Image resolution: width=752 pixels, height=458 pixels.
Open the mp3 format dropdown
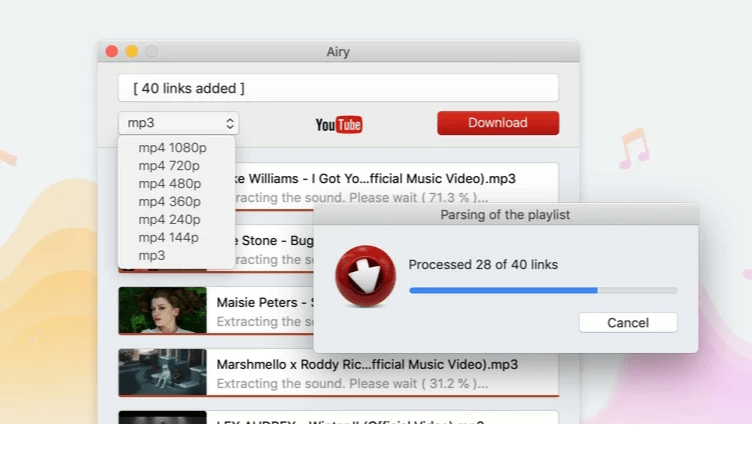pos(178,123)
